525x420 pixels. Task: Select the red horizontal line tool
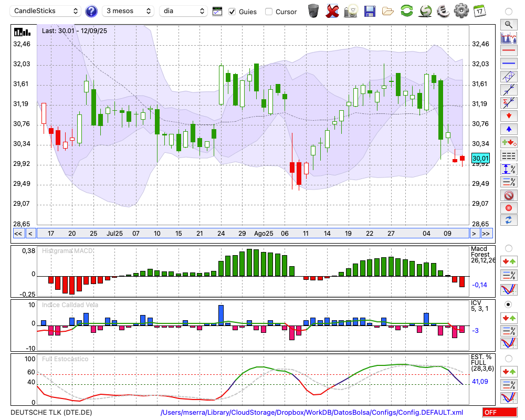[509, 50]
